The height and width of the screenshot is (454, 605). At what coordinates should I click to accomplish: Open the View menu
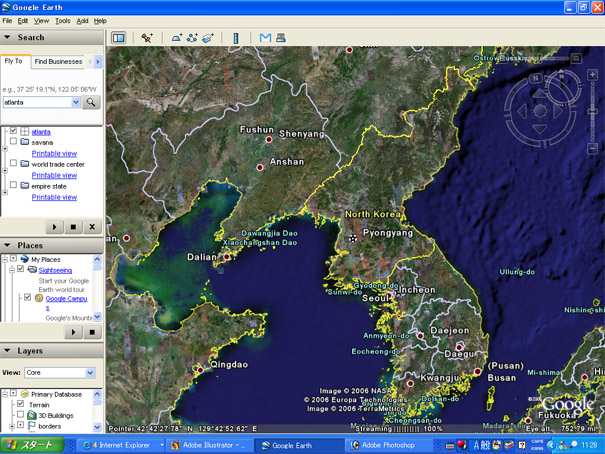click(x=41, y=21)
